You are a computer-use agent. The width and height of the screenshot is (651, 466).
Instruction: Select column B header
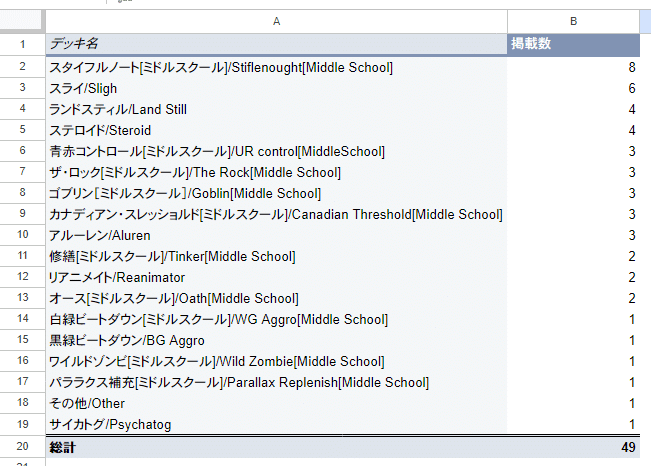point(573,21)
